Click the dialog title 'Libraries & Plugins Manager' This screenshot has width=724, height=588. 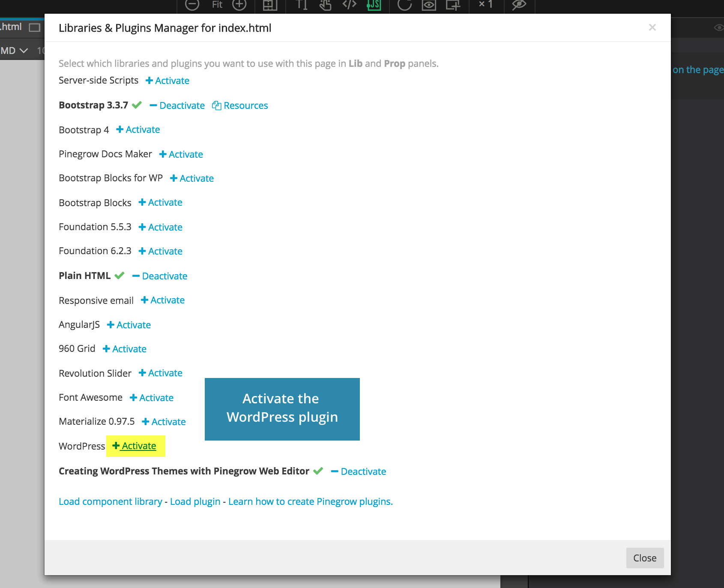[165, 28]
